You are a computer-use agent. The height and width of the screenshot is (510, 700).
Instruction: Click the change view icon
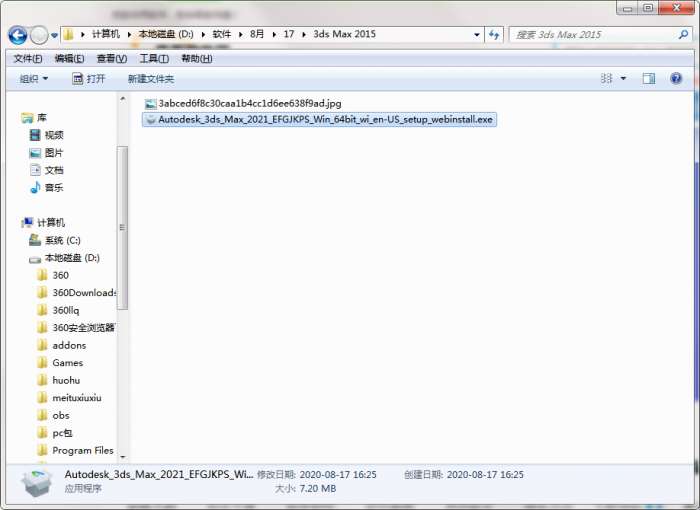606,79
